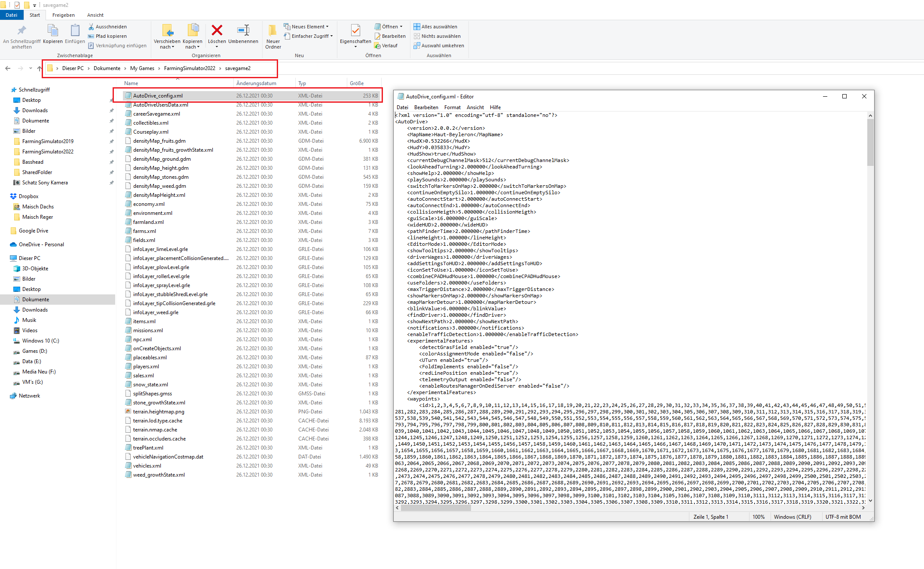Navigate back with the back arrow
924x569 pixels.
pos(8,68)
